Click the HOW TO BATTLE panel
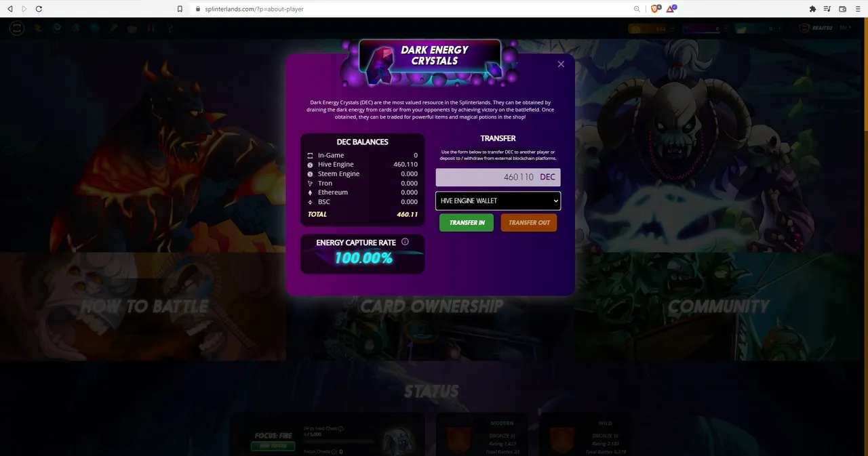Screen dimensions: 868x456 [144, 306]
